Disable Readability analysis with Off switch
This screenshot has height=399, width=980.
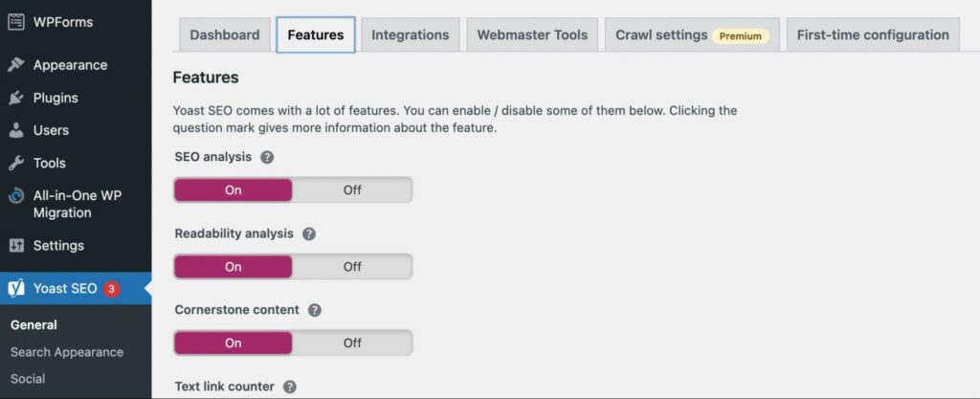coord(352,267)
